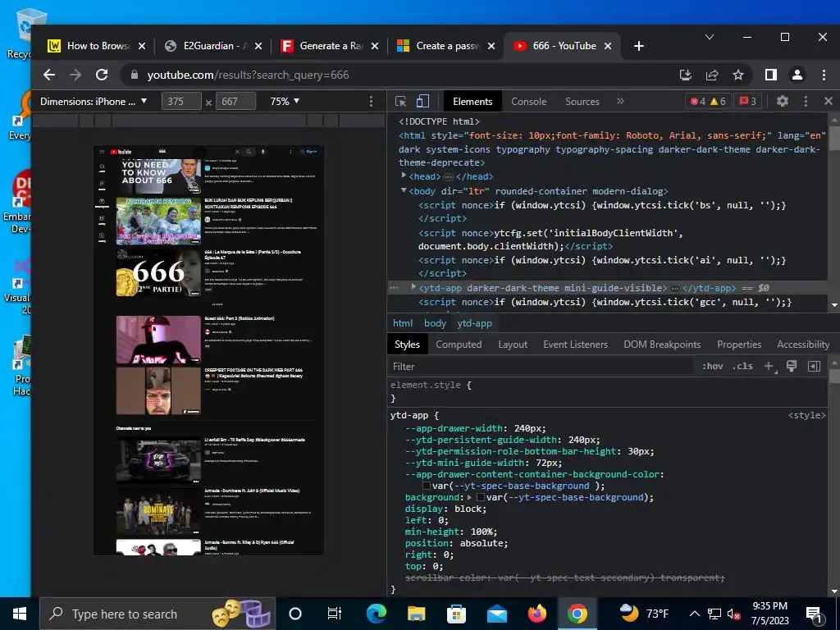The image size is (840, 630).
Task: Open Firefox from taskbar
Action: 536,614
